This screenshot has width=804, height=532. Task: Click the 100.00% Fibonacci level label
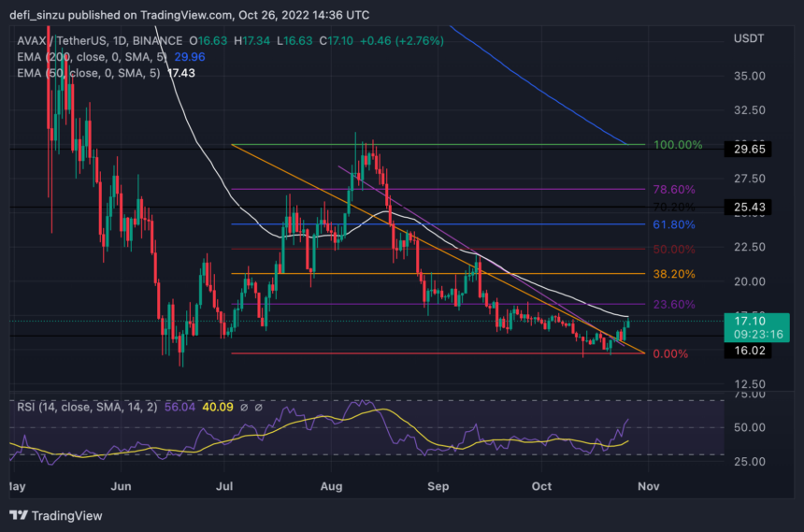678,145
